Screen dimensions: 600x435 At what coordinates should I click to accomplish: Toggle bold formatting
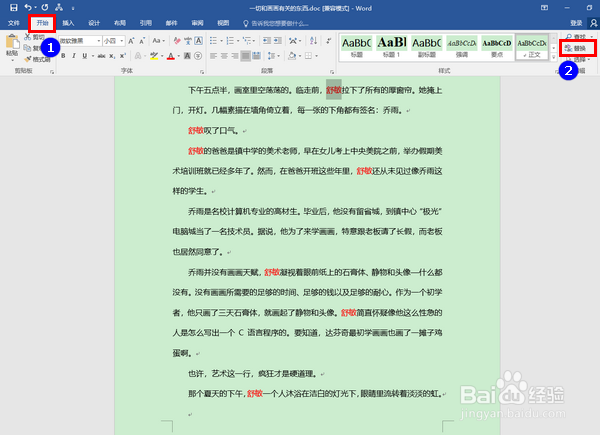point(63,56)
